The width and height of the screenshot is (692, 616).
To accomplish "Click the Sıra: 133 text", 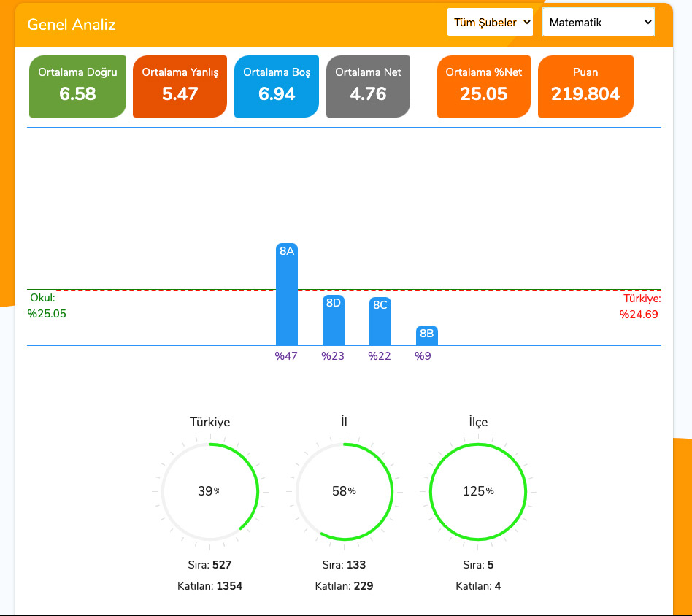I will [345, 565].
